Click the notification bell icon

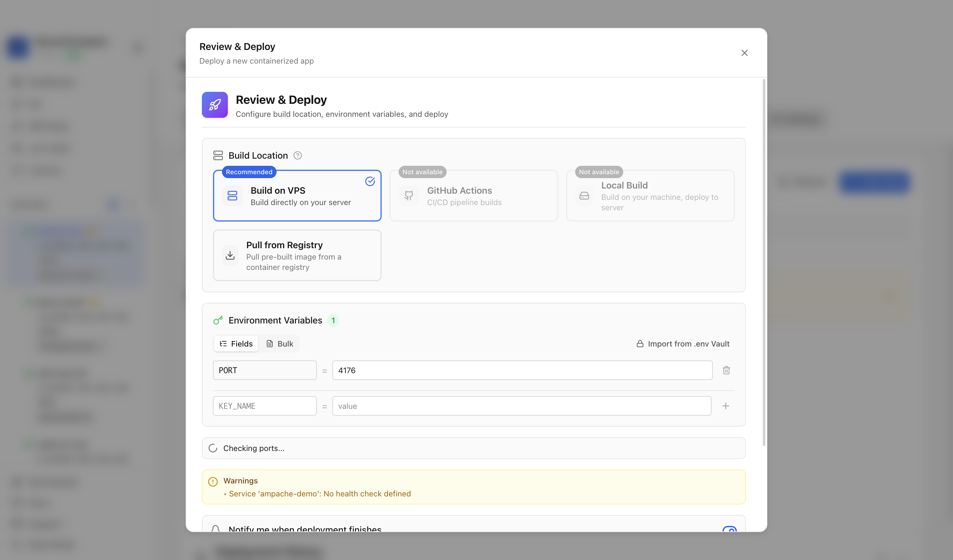click(216, 529)
